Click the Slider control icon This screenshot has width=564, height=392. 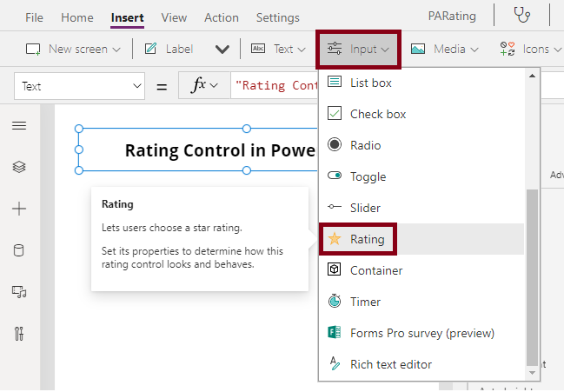(335, 206)
